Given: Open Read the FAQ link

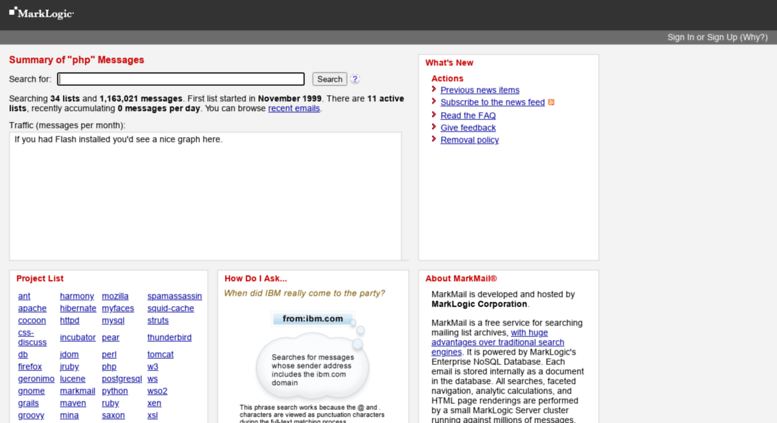Looking at the screenshot, I should 468,115.
